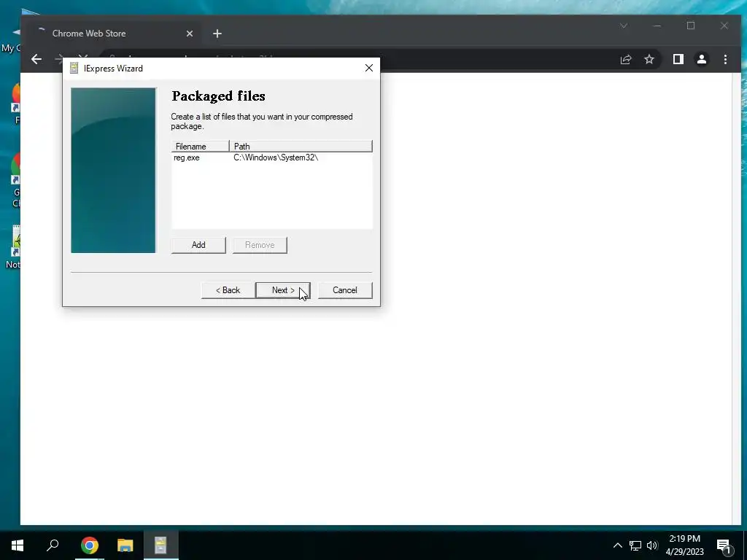Click Next in the IExpress Wizard
Image resolution: width=747 pixels, height=560 pixels.
click(283, 290)
